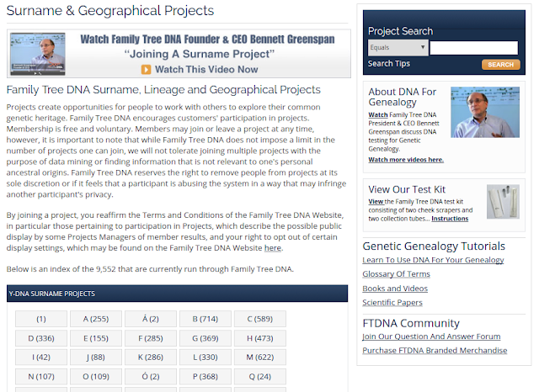This screenshot has height=392, width=539.
Task: Select the H (473) surname button
Action: pos(260,338)
